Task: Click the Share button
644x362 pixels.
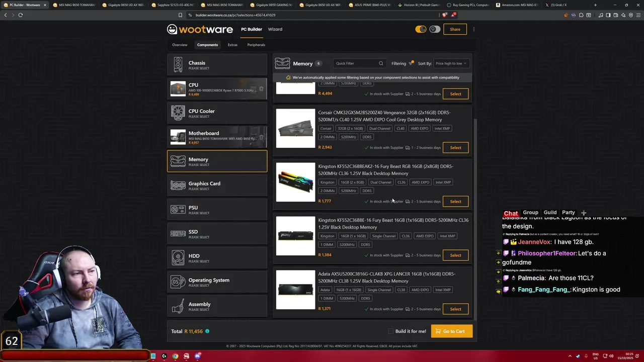Action: [x=455, y=29]
